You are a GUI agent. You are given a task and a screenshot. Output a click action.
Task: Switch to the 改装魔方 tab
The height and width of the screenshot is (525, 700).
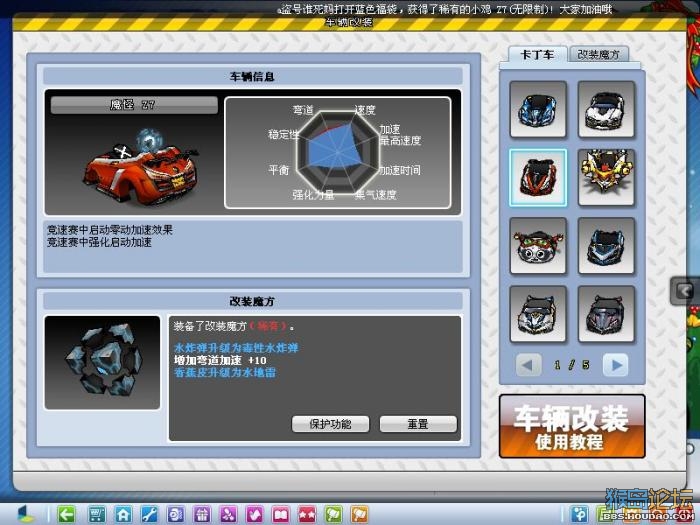coord(599,54)
